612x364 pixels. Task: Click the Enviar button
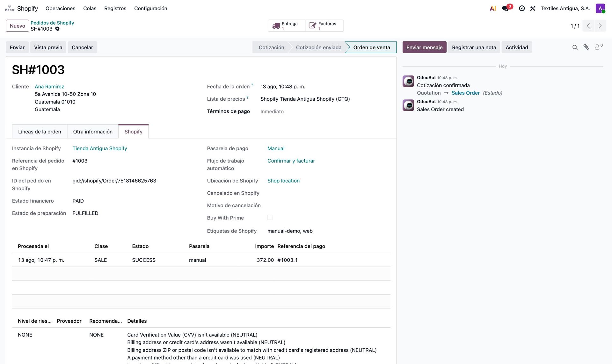[x=17, y=47]
